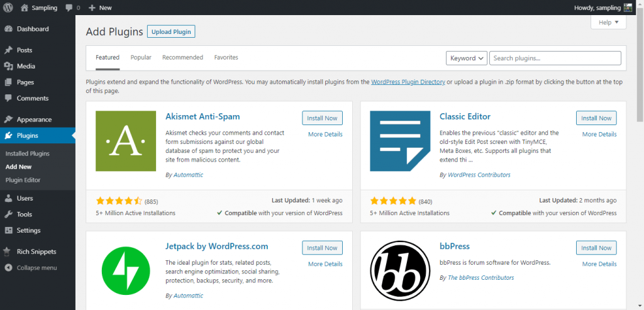Switch to the Recommended plugins tab
The width and height of the screenshot is (644, 310).
tap(182, 57)
